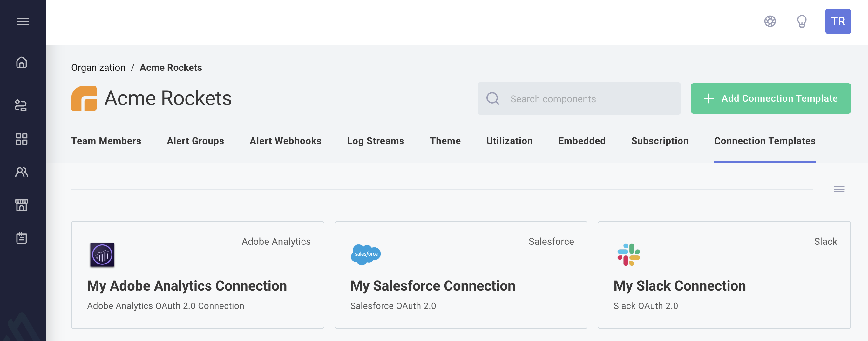
Task: Open My Slack Connection card
Action: pyautogui.click(x=724, y=275)
